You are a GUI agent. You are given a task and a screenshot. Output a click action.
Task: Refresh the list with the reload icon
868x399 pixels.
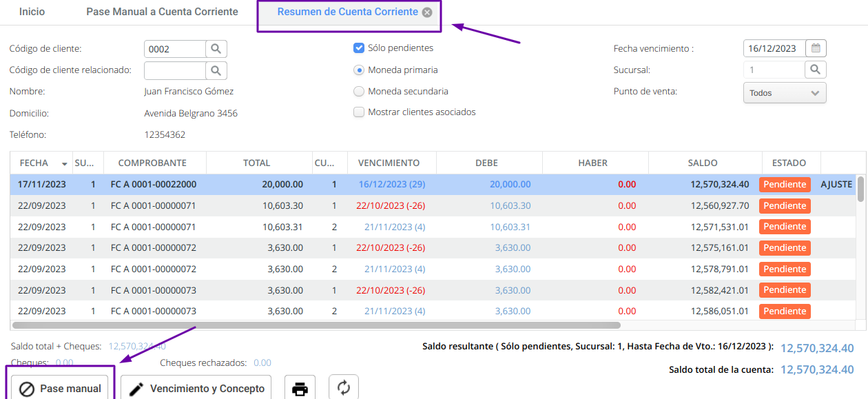tap(344, 388)
